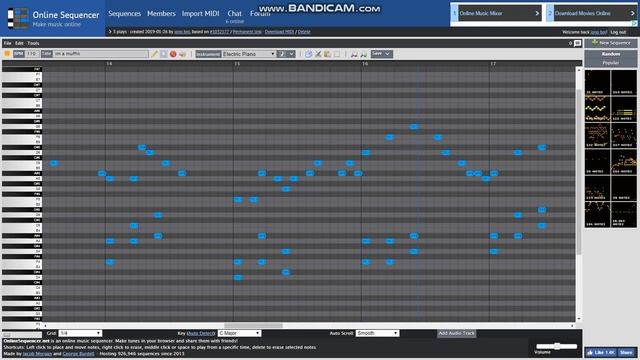Go to Sequences page

coord(124,13)
